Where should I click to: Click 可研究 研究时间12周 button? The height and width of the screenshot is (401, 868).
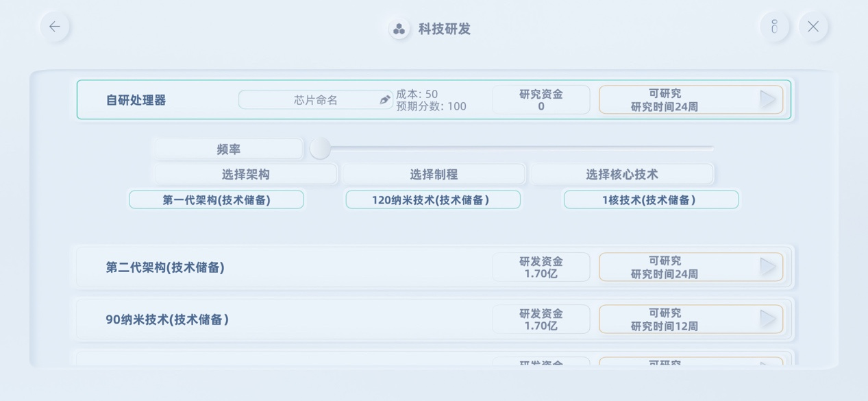[691, 319]
